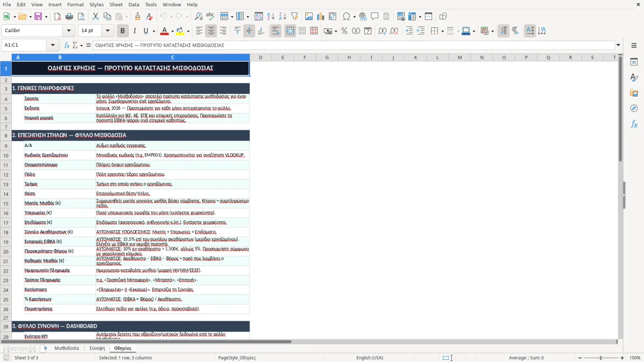Expand the Name Box dropdown arrow
This screenshot has width=644, height=362.
[53, 45]
